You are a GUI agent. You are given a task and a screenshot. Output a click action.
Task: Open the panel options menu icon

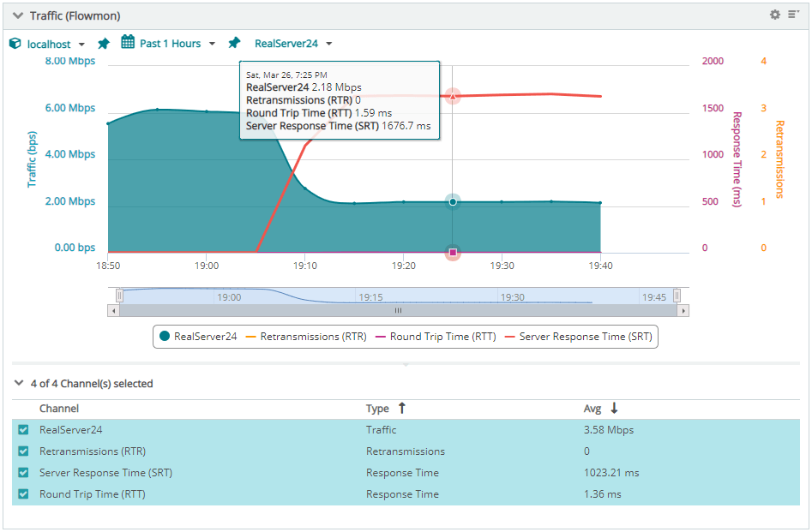tap(792, 15)
